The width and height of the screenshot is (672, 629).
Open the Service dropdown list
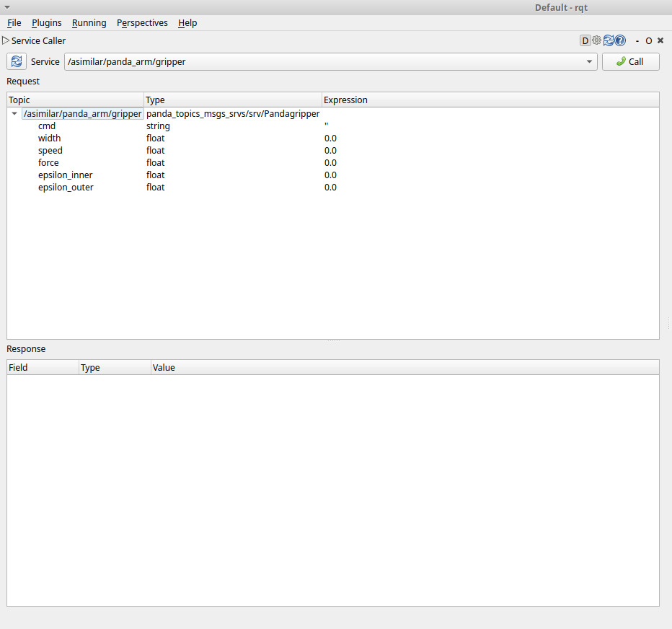[590, 62]
